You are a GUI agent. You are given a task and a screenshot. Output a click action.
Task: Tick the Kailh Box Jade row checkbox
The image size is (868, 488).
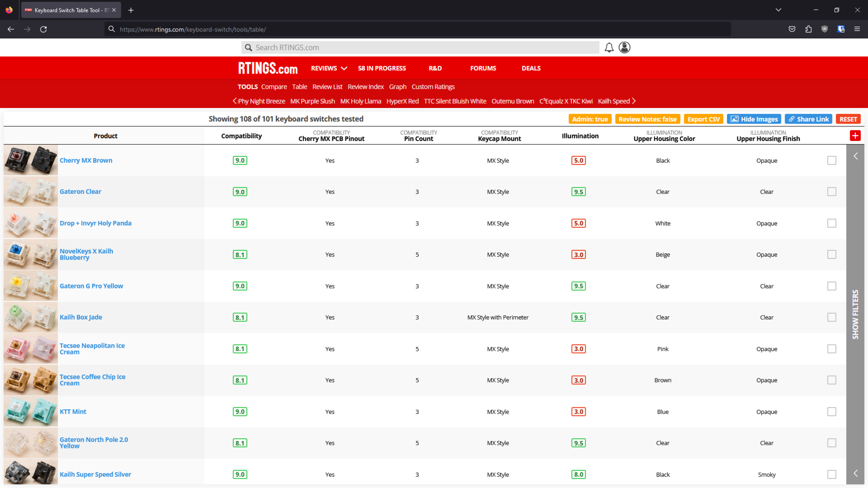[832, 317]
